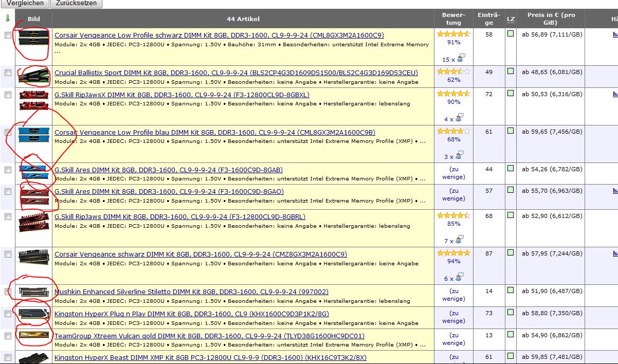Tick checkbox for Corsair Vengeance Low Profile schwarz

click(8, 35)
